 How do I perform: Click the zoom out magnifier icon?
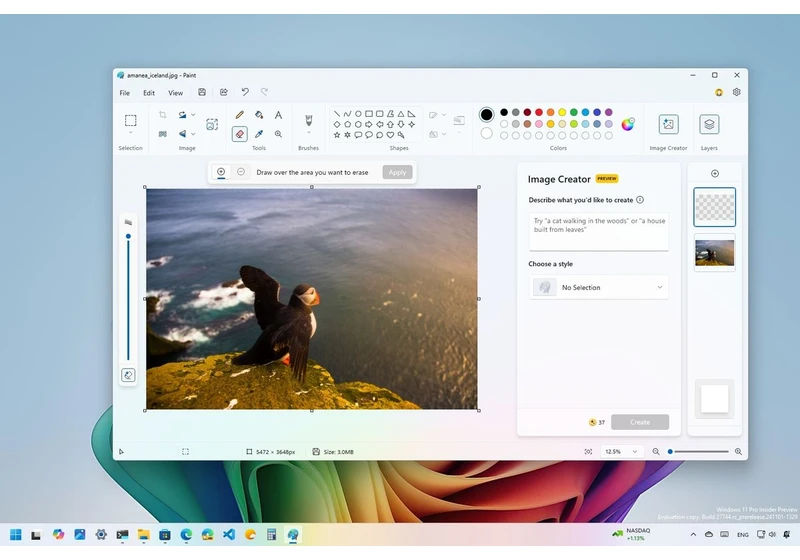click(x=656, y=451)
